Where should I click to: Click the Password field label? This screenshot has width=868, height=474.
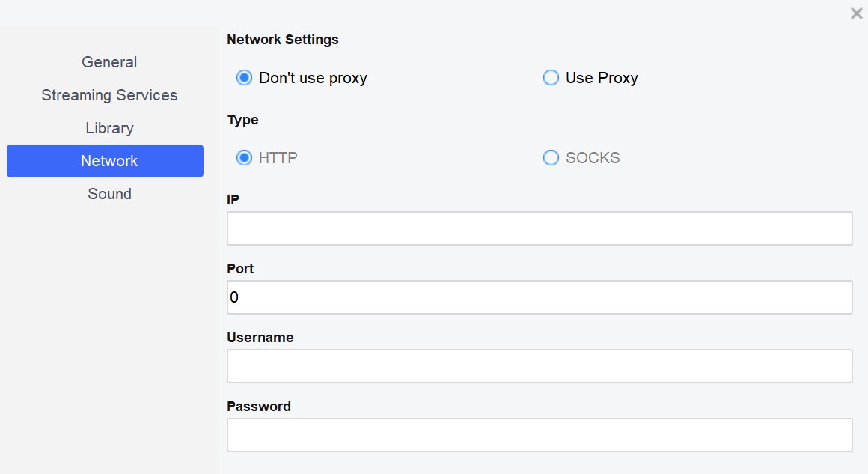point(259,407)
